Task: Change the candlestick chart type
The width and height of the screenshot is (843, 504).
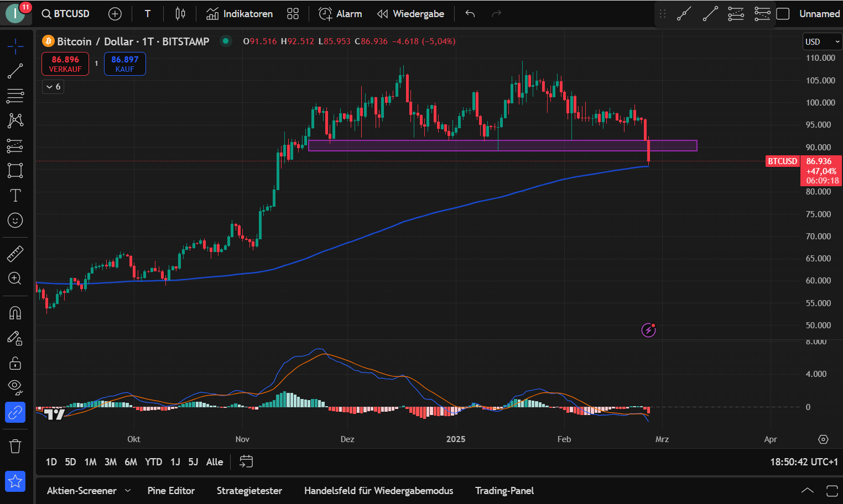Action: (180, 14)
